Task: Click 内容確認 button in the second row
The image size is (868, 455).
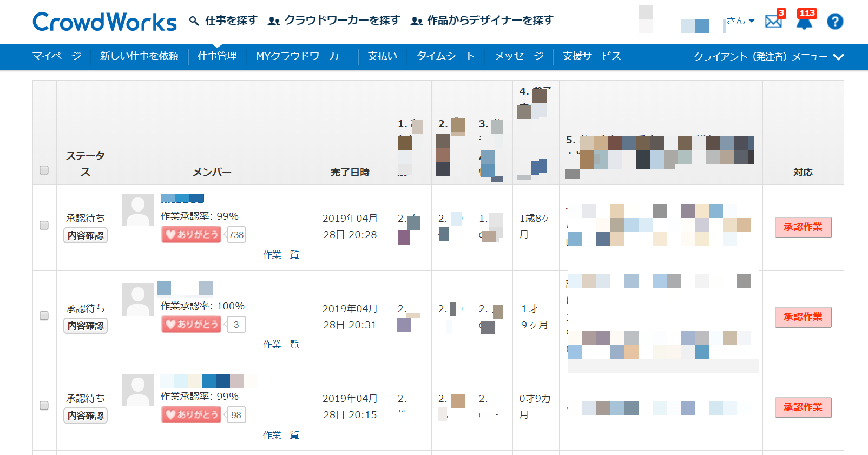Action: pos(86,326)
